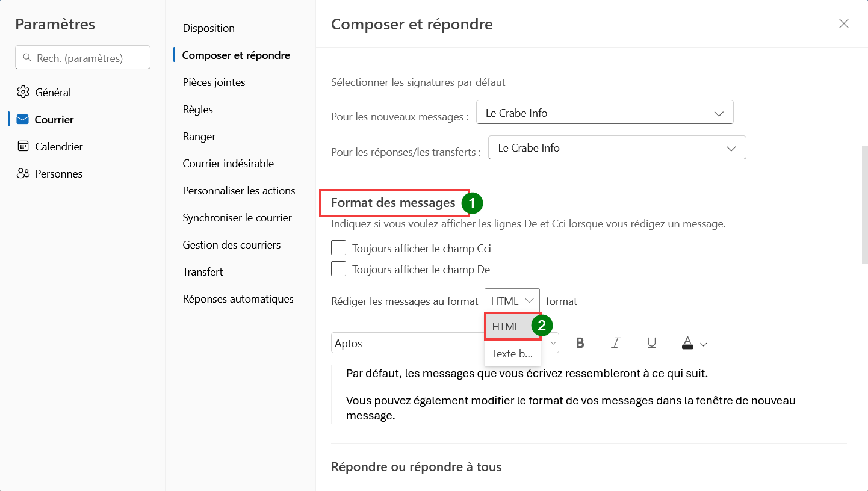Click the Personnes people icon
Screen dimensions: 868x491
(x=23, y=173)
